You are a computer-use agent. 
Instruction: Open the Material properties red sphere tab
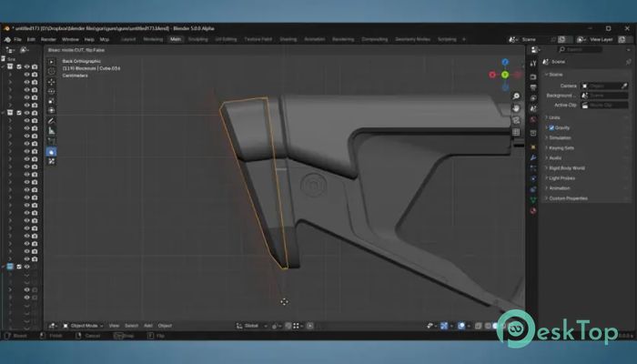533,211
